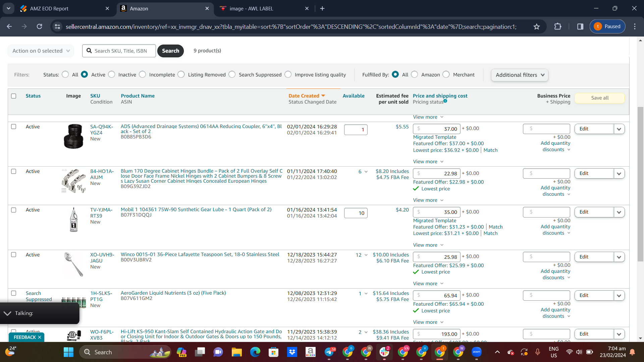Collapse the Talking panel chevron
The image size is (644, 362).
click(7, 313)
